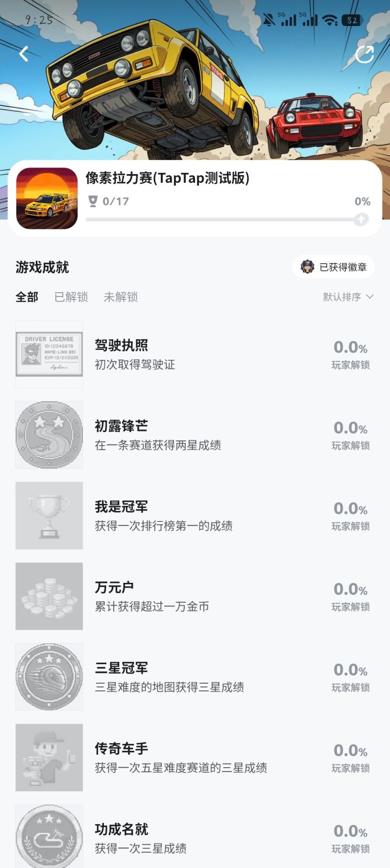Screen dimensions: 390x868
Task: Tap the trophy count icon beside 0/17
Action: click(x=93, y=202)
